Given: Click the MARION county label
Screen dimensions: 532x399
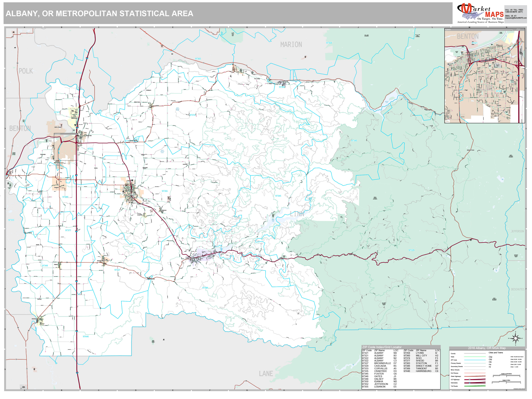Looking at the screenshot, I should (x=291, y=44).
